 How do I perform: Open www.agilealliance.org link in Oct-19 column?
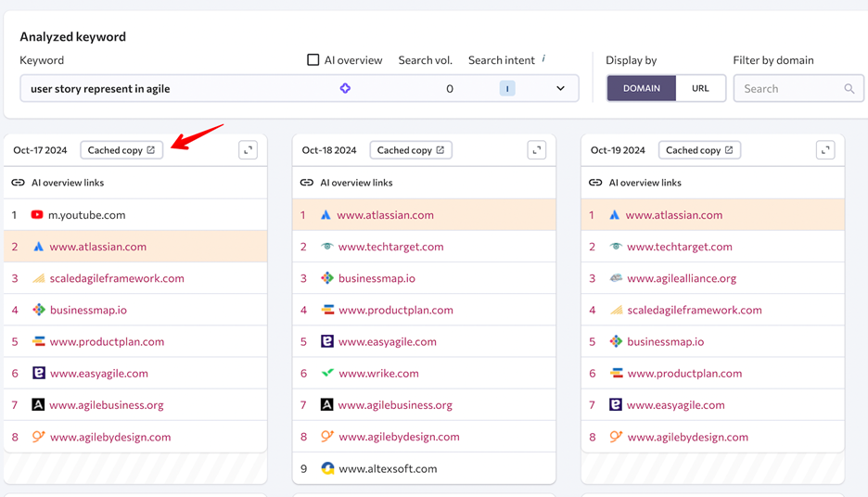(681, 278)
